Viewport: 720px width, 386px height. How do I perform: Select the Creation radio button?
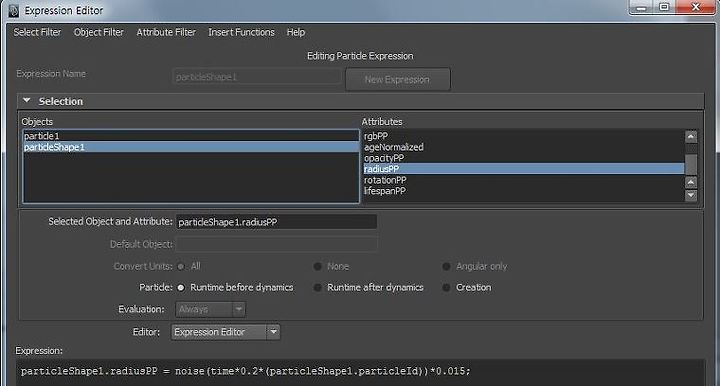pyautogui.click(x=446, y=287)
